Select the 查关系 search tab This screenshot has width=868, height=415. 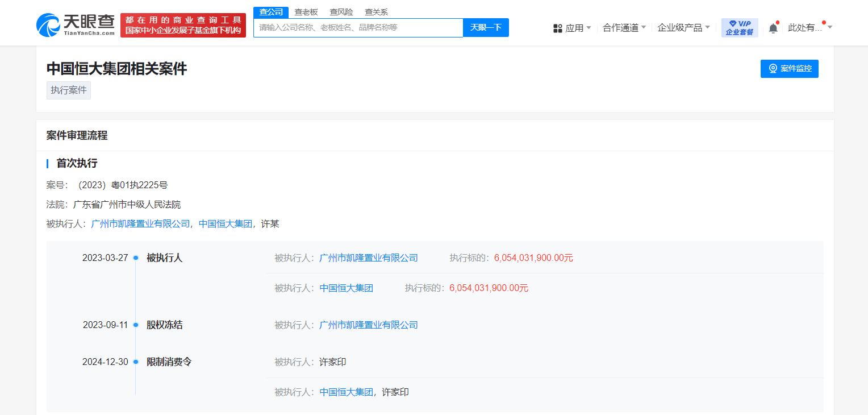pos(376,12)
